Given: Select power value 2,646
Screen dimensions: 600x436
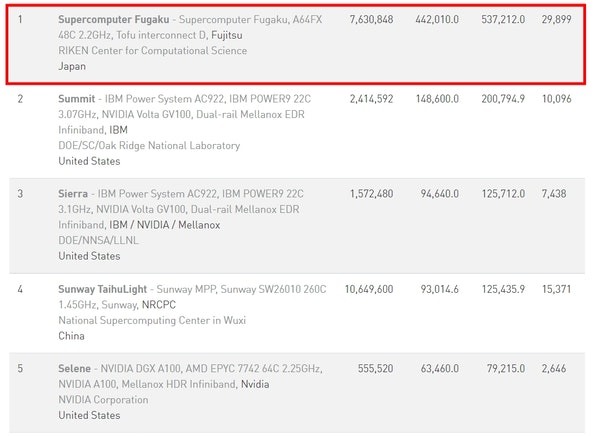Looking at the screenshot, I should [x=554, y=369].
